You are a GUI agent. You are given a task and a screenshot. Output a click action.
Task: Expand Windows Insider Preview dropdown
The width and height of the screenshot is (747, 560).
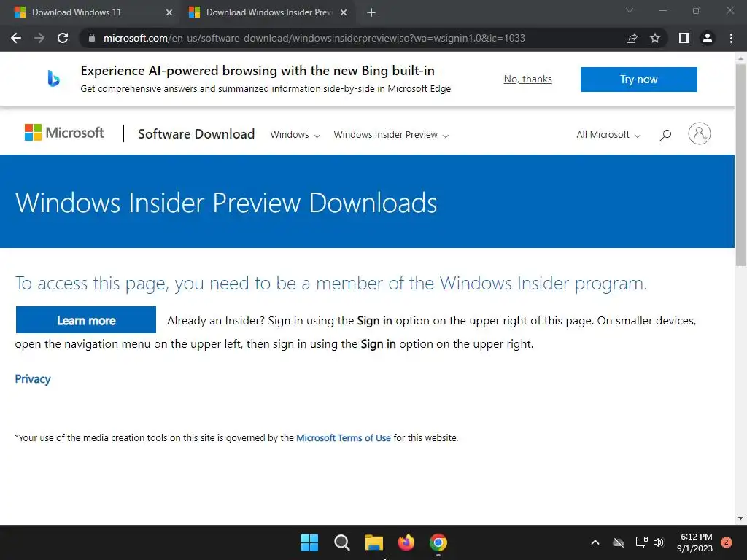click(x=391, y=135)
